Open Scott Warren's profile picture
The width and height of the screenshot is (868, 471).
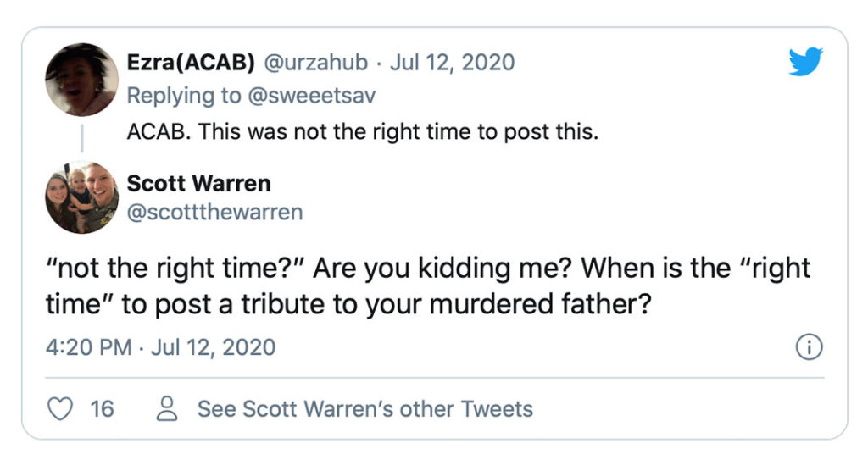(x=81, y=197)
